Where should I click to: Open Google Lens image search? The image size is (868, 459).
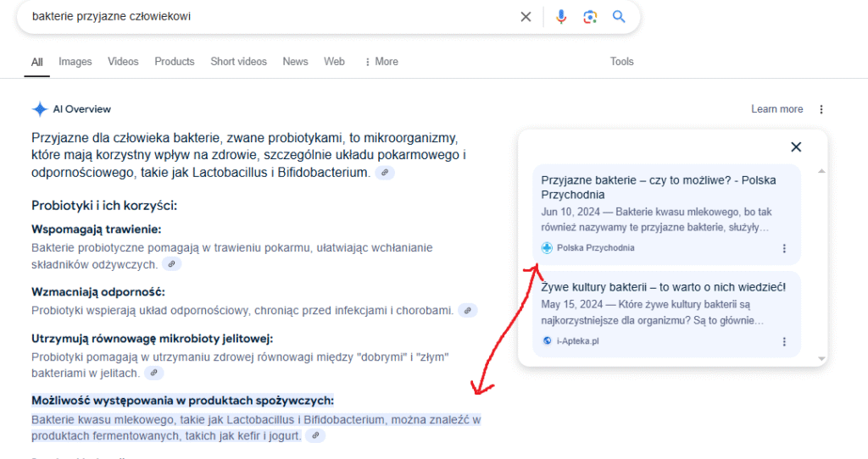590,17
